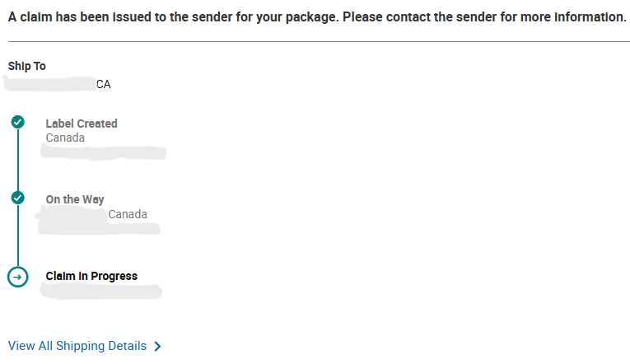
Task: Click "Canada" under On the Way
Action: click(128, 214)
